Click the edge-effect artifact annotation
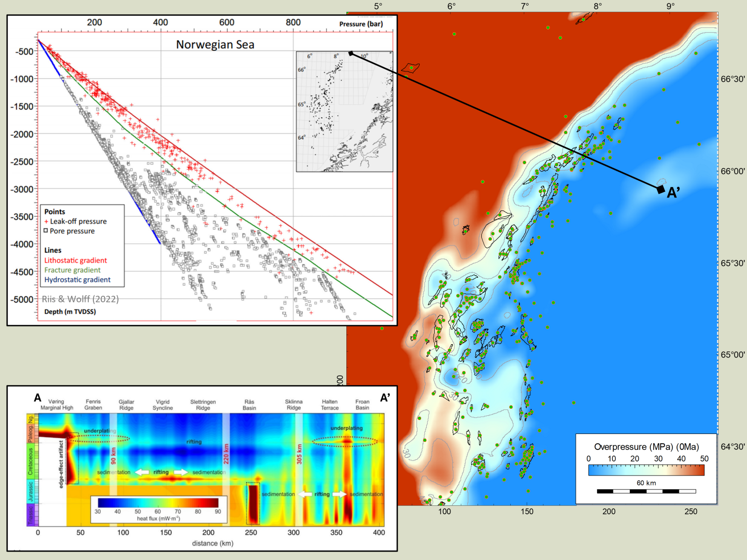The image size is (747, 560). [61, 464]
